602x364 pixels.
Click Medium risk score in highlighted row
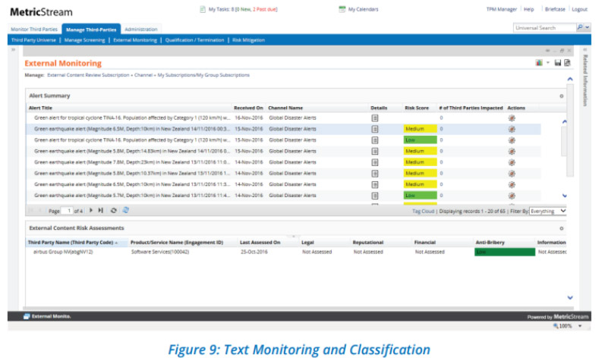coord(420,129)
